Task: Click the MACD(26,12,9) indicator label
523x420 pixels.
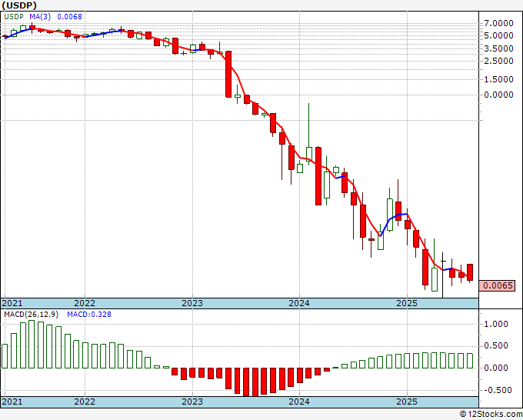Action: [31, 315]
